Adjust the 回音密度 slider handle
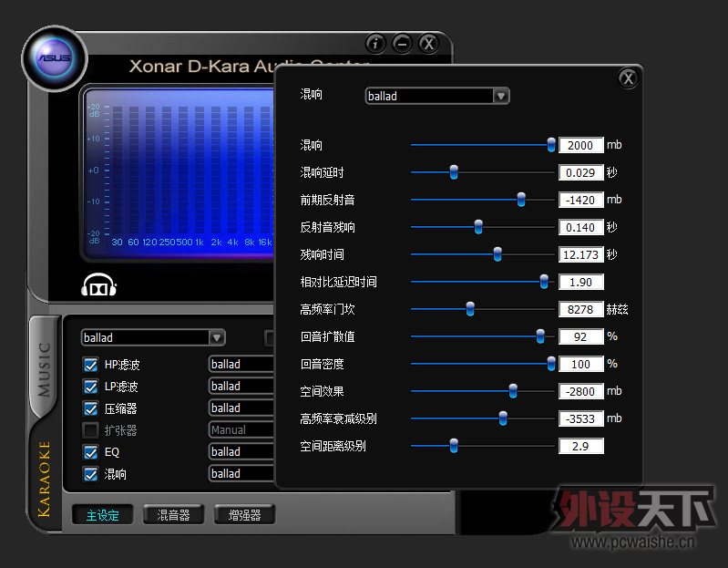 [550, 364]
